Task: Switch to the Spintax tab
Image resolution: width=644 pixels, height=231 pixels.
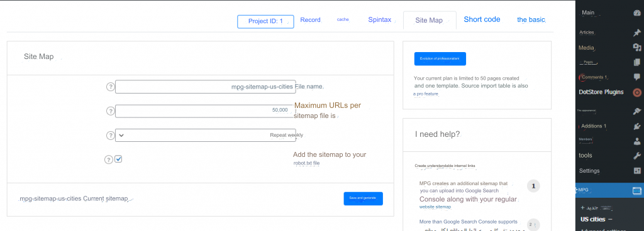Action: (379, 19)
